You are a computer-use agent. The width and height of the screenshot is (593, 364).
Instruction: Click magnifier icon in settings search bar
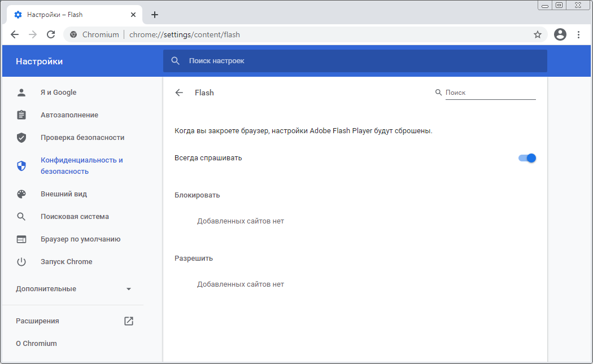click(175, 61)
